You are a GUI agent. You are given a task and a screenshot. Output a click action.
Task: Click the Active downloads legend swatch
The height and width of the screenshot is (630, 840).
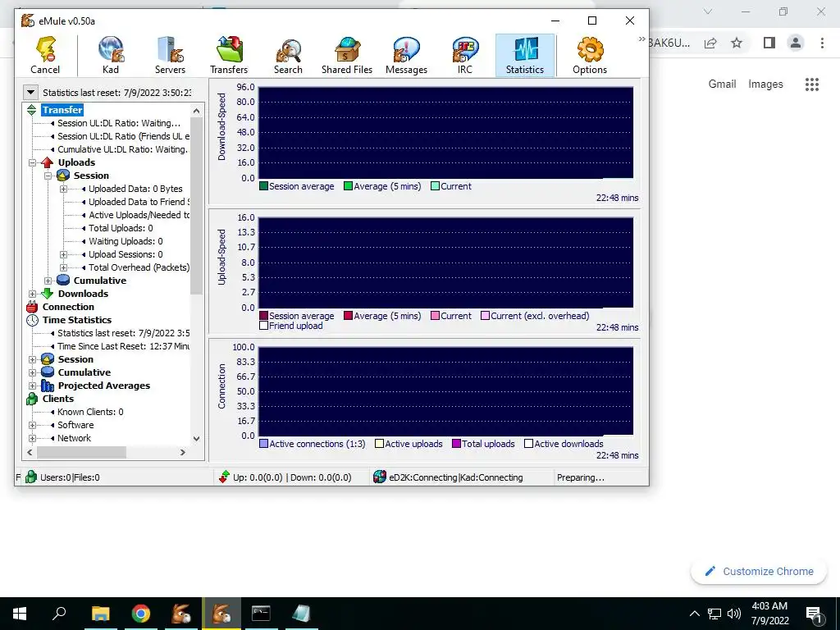point(529,444)
